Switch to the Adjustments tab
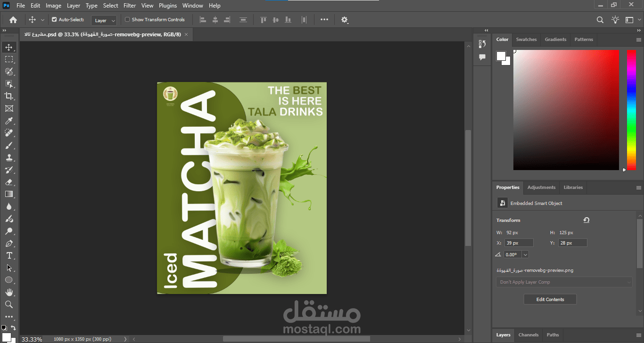 coord(541,188)
